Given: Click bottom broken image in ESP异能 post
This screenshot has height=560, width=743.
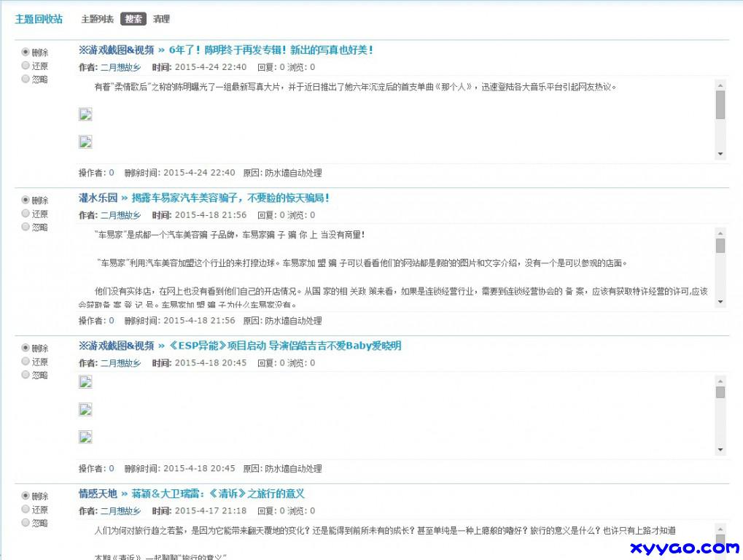Looking at the screenshot, I should point(85,437).
